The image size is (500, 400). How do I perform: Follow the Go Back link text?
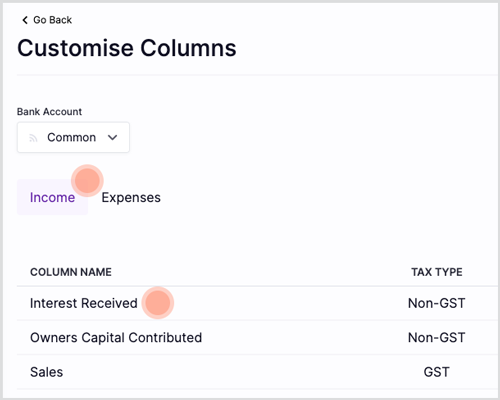point(52,20)
